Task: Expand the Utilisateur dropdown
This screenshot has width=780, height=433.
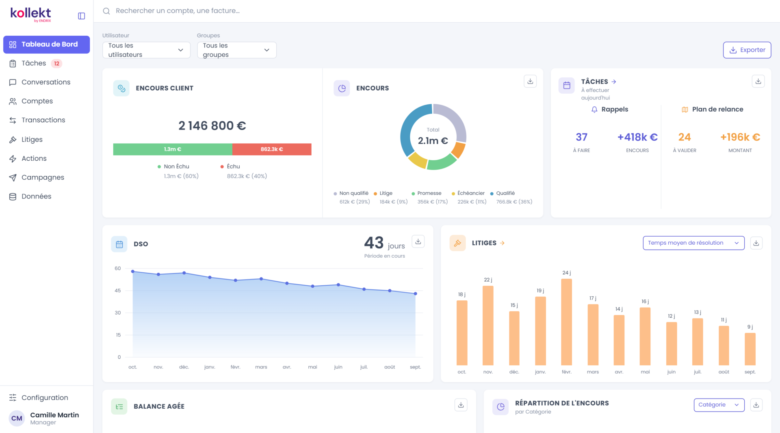Action: pos(146,50)
